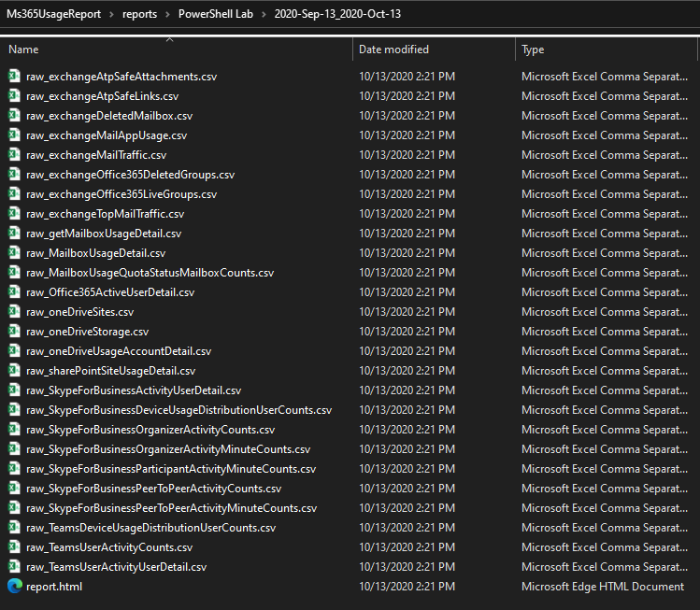The width and height of the screenshot is (700, 610).
Task: Expand the chevron after PowerShell Lab breadcrumb
Action: coord(264,14)
